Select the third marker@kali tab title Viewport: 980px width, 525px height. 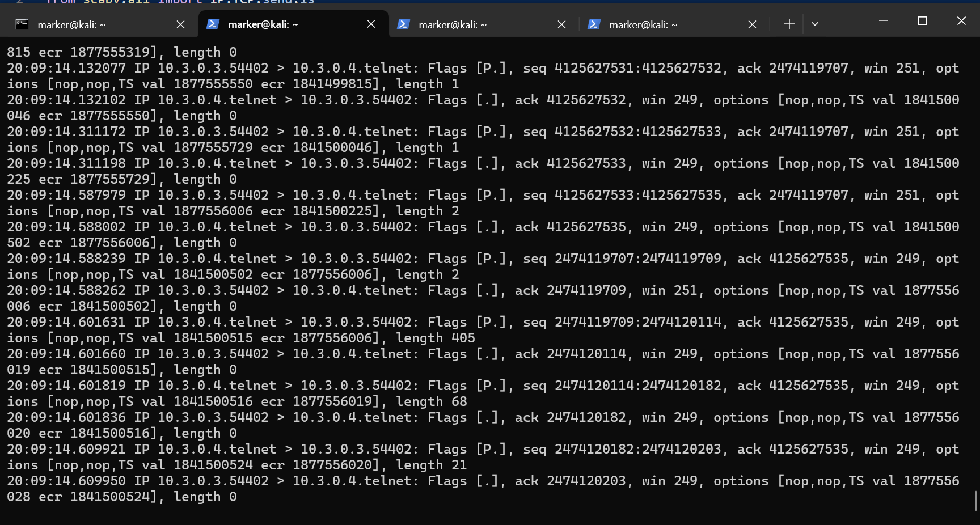tap(453, 25)
